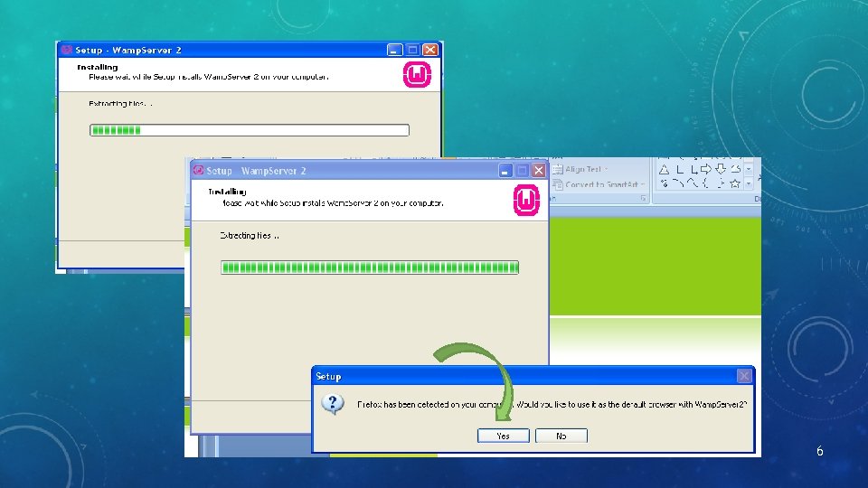This screenshot has width=868, height=488.
Task: Select the L-shape in the shapes gallery
Action: 680,169
